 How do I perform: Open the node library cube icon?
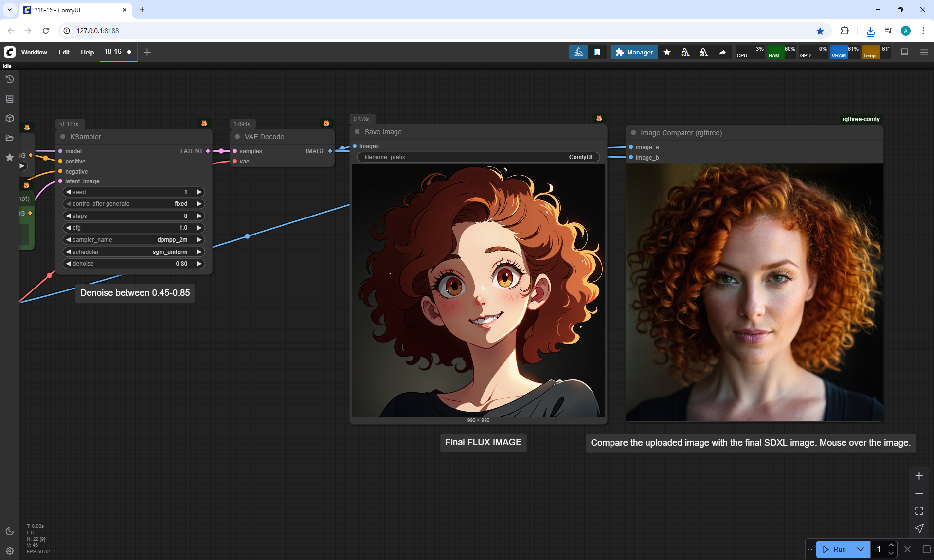[x=10, y=118]
